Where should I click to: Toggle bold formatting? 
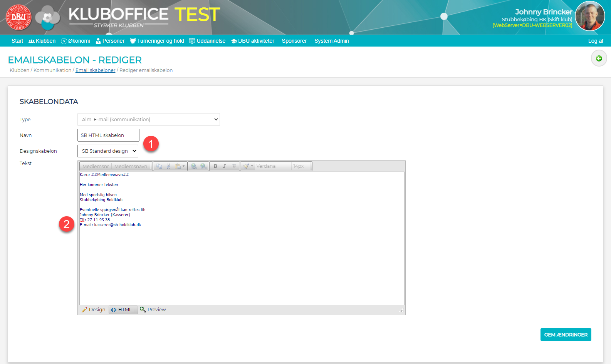pos(215,166)
